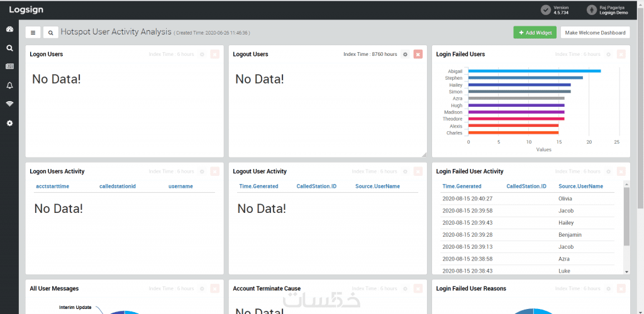Sort Logon Users Activity by username column
The image size is (644, 314).
(180, 187)
